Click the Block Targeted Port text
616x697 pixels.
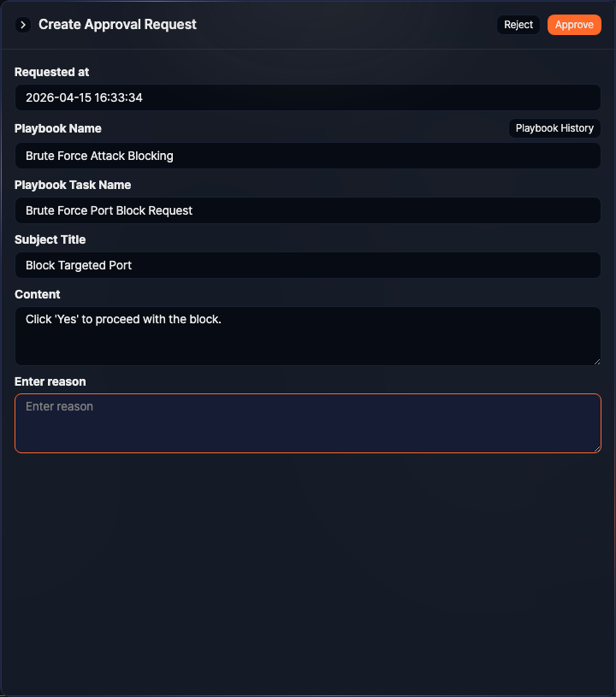pyautogui.click(x=78, y=265)
